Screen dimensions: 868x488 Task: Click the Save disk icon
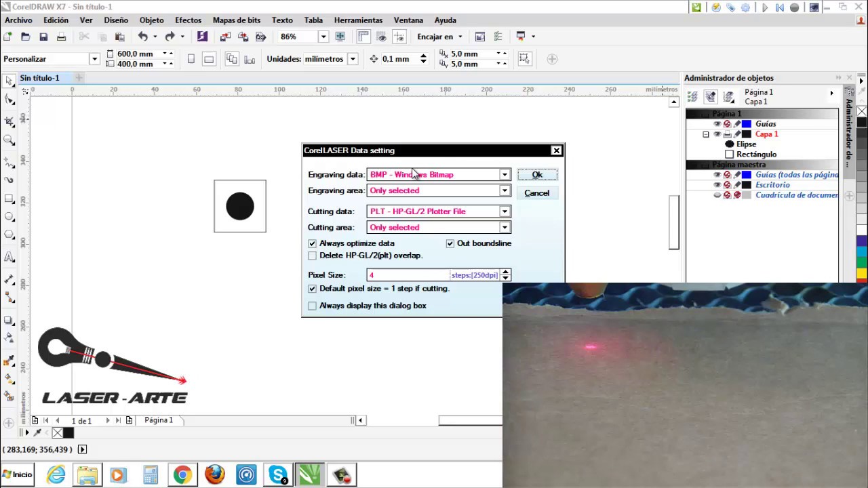coord(43,37)
